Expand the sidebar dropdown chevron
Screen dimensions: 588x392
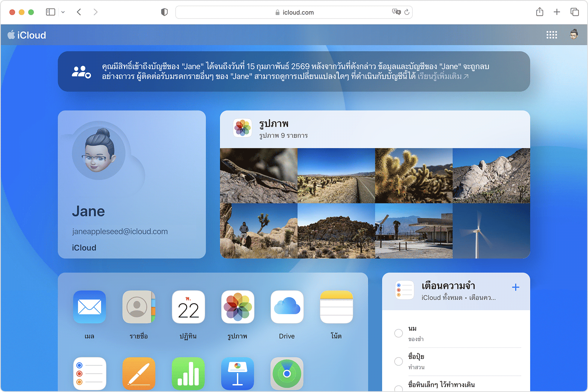[x=63, y=12]
